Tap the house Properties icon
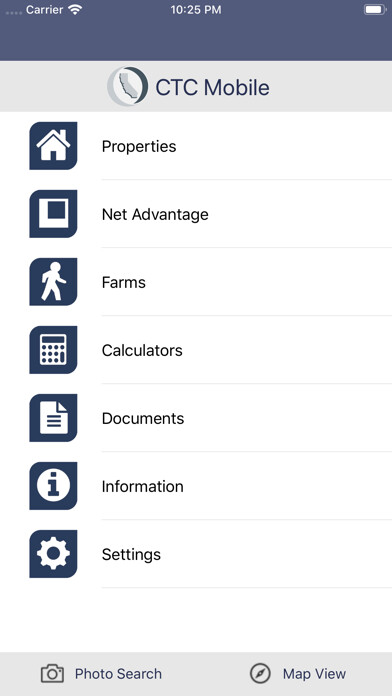 coord(53,146)
